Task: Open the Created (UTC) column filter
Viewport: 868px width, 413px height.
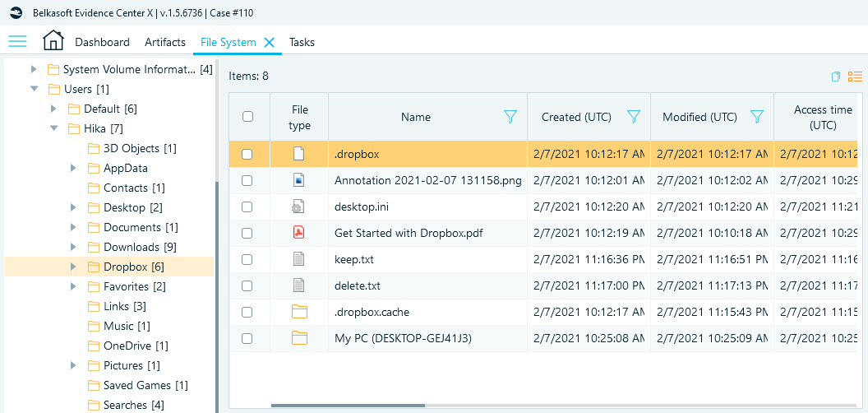Action: 633,117
